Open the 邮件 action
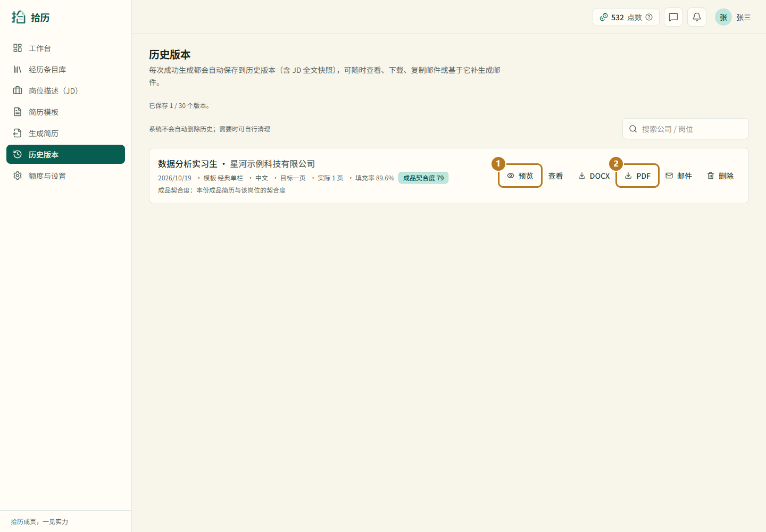This screenshot has width=766, height=532. click(679, 176)
